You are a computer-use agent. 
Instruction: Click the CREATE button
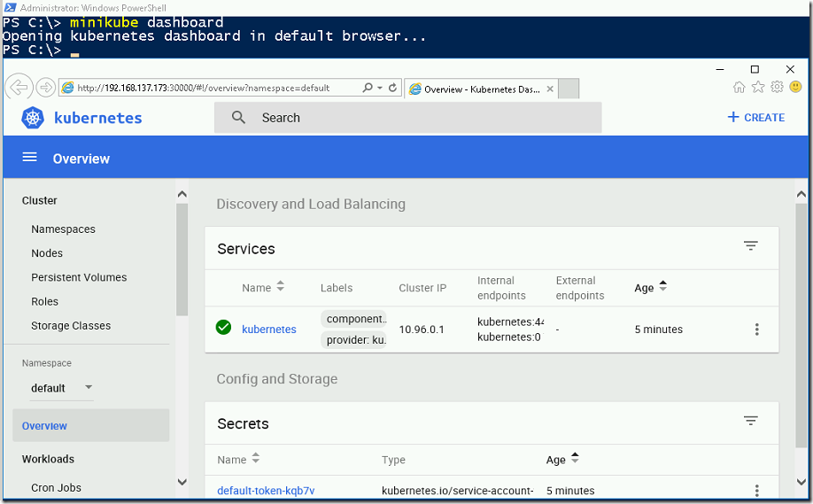(756, 118)
